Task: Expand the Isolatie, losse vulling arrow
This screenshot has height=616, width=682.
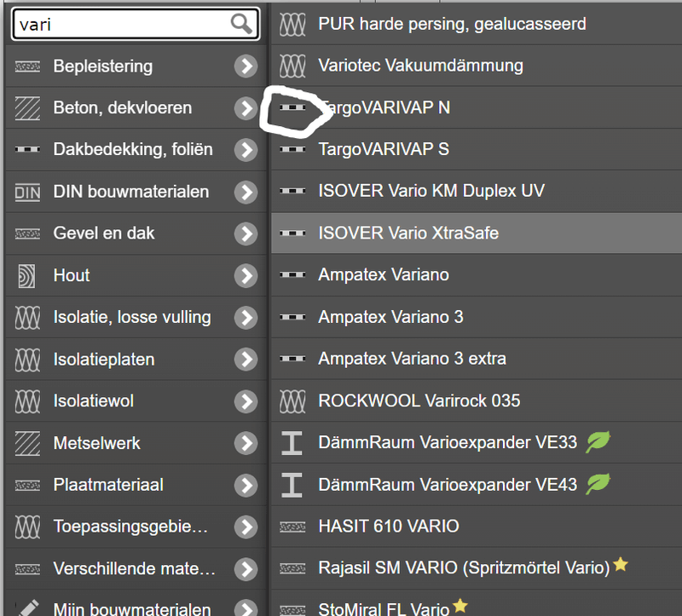Action: coord(246,318)
